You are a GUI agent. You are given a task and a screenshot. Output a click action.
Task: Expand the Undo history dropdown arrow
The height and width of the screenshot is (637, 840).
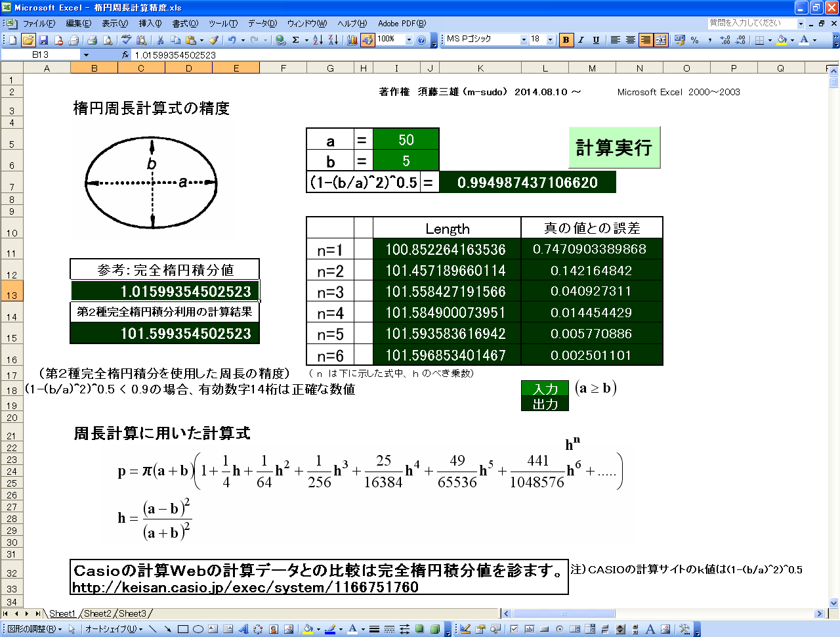tap(243, 40)
